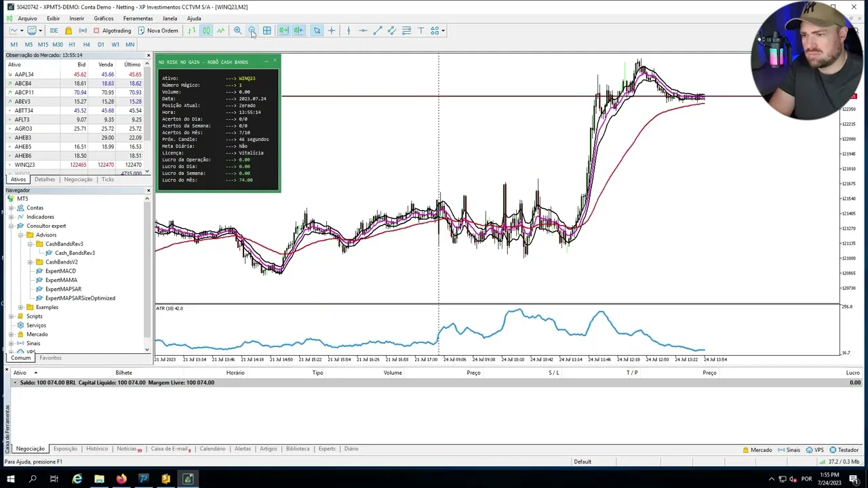868x488 pixels.
Task: Open the Histórico tab in toolbox
Action: coord(97,449)
